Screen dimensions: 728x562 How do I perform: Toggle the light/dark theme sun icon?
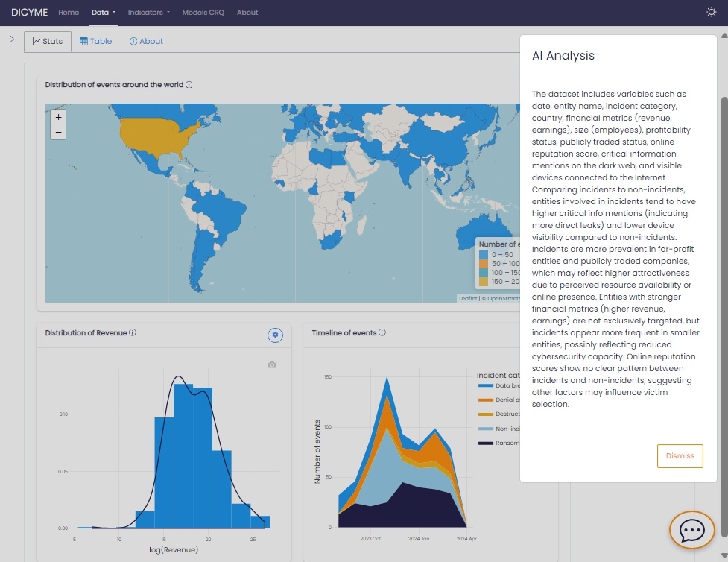pos(712,13)
